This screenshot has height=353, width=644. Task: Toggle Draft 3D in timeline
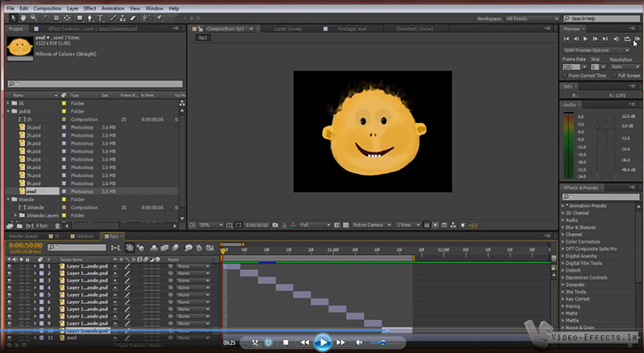tap(140, 248)
